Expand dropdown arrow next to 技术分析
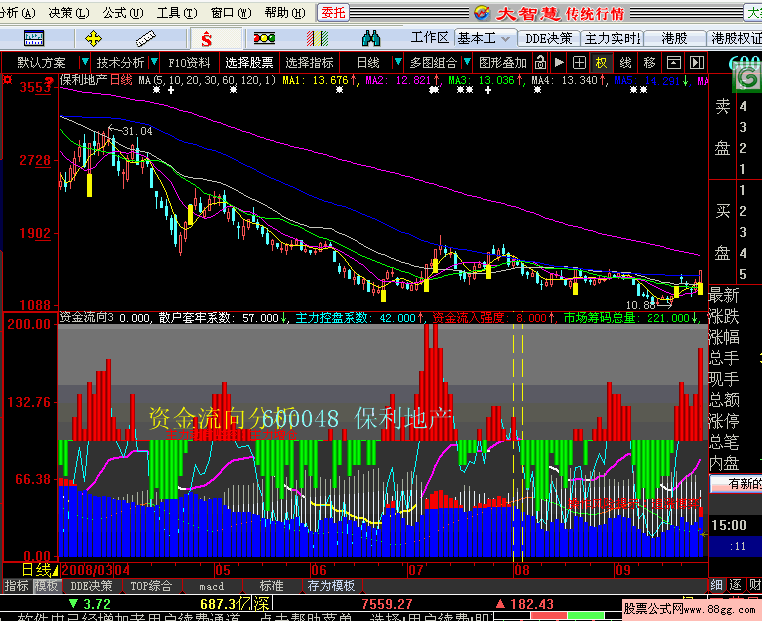Screen dimensions: 762x621 [154, 62]
